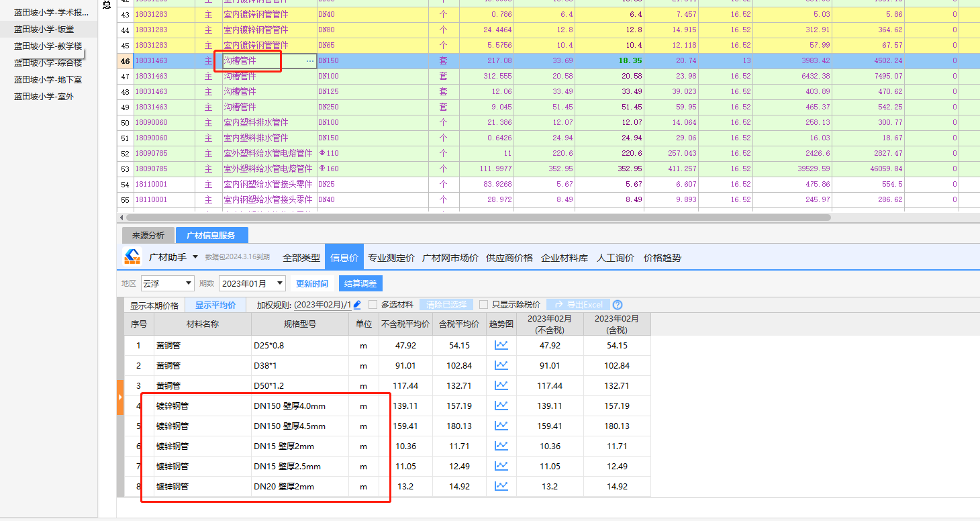Click the 材料名称 column header
This screenshot has height=521, width=980.
(203, 324)
